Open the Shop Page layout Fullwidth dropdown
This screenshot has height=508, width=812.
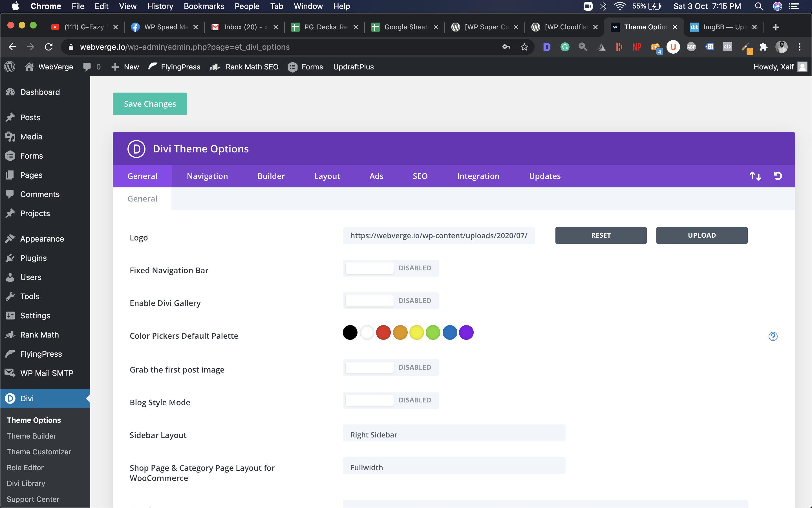click(x=454, y=466)
